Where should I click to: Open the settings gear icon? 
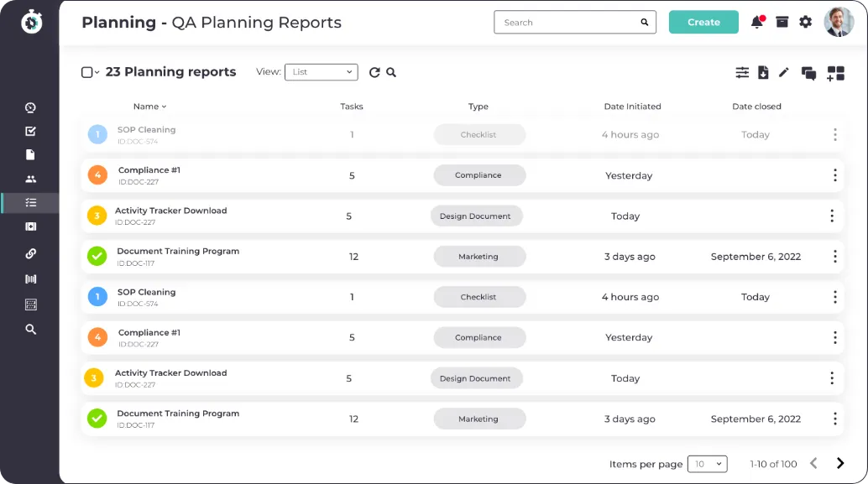(805, 22)
